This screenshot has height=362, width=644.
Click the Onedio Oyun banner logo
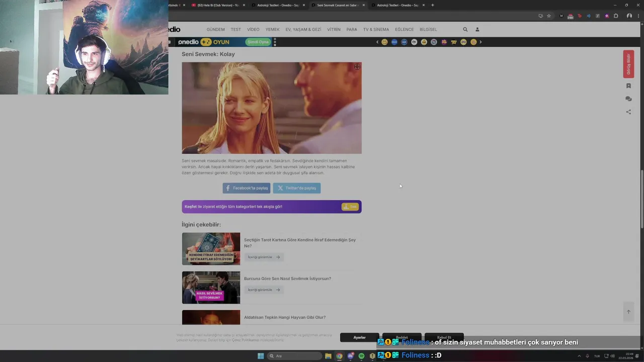pos(203,42)
